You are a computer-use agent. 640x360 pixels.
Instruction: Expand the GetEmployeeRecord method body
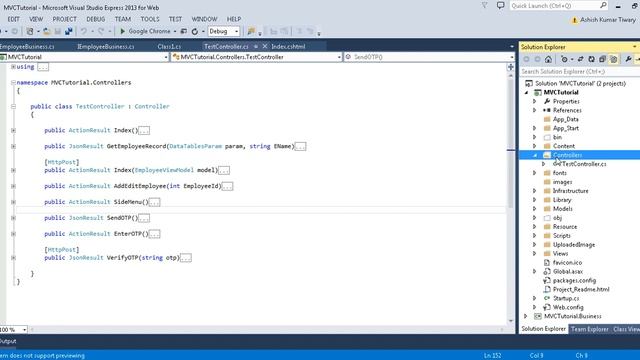[13, 146]
